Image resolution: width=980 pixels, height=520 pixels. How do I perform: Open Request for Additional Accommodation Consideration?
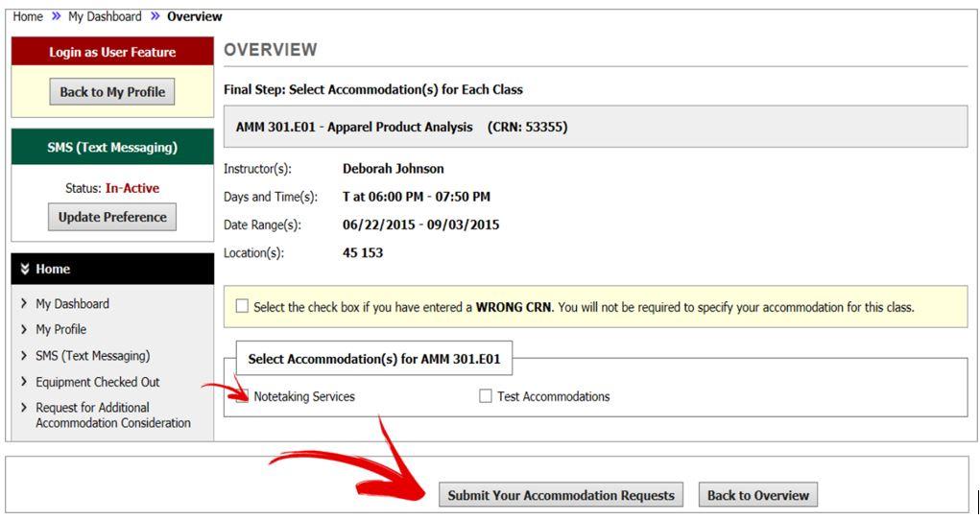click(x=113, y=415)
